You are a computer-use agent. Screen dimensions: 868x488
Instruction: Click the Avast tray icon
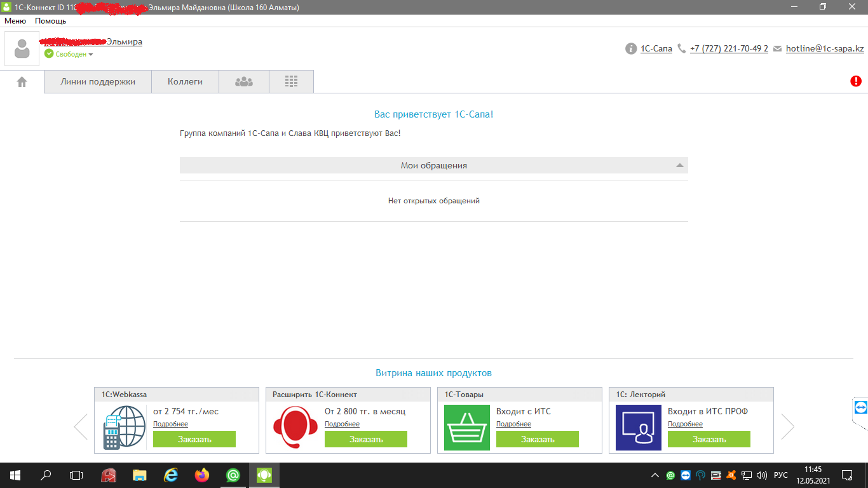(x=731, y=475)
